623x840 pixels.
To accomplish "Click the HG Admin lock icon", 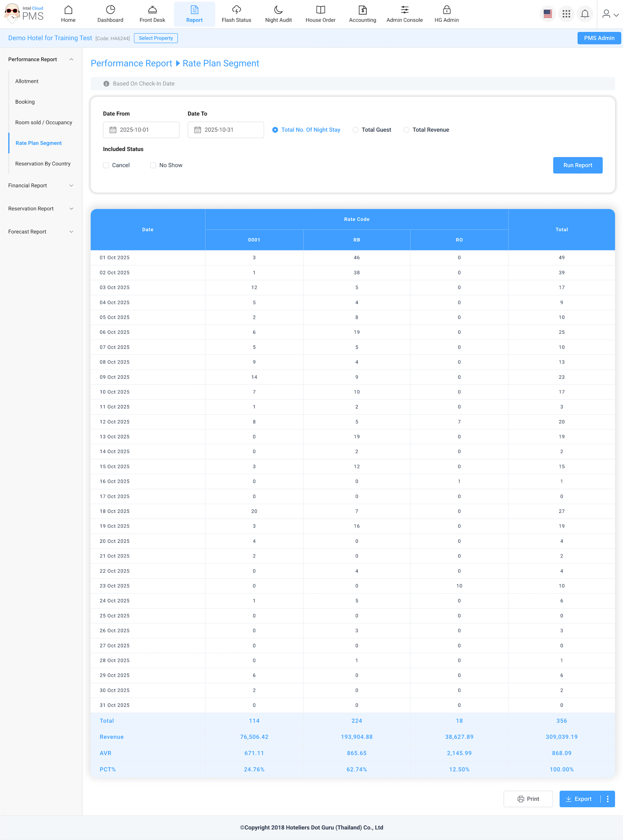I will tap(446, 10).
